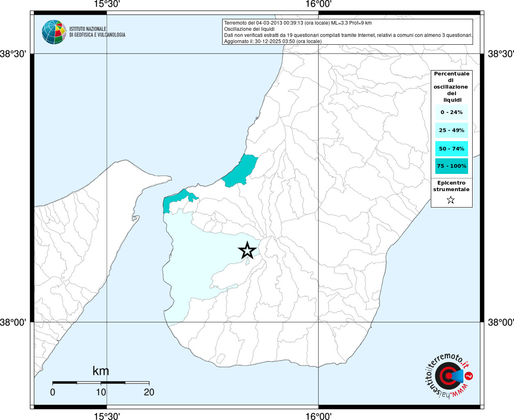Click the 'Oscillazione dei liquidi' header line
This screenshot has width=514, height=420.
coord(249,29)
